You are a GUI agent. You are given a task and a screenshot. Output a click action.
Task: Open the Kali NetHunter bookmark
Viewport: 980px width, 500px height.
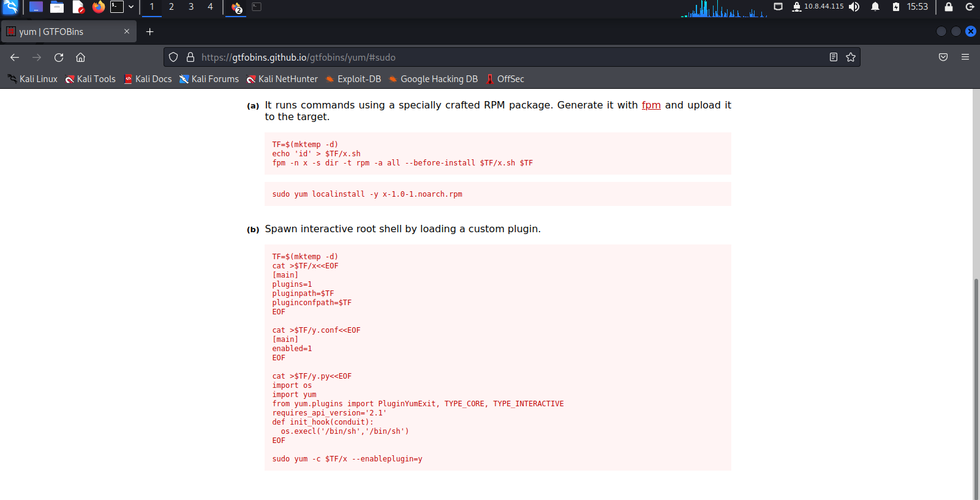[282, 79]
